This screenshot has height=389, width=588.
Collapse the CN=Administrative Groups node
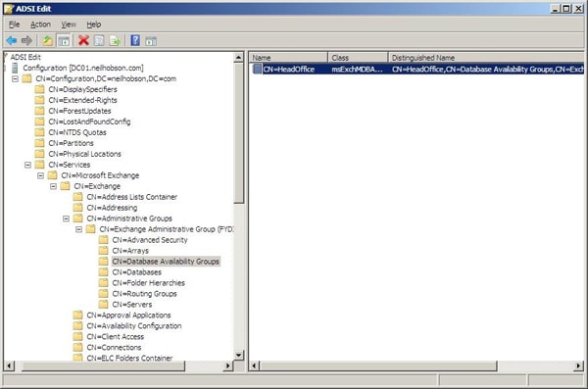[66, 219]
